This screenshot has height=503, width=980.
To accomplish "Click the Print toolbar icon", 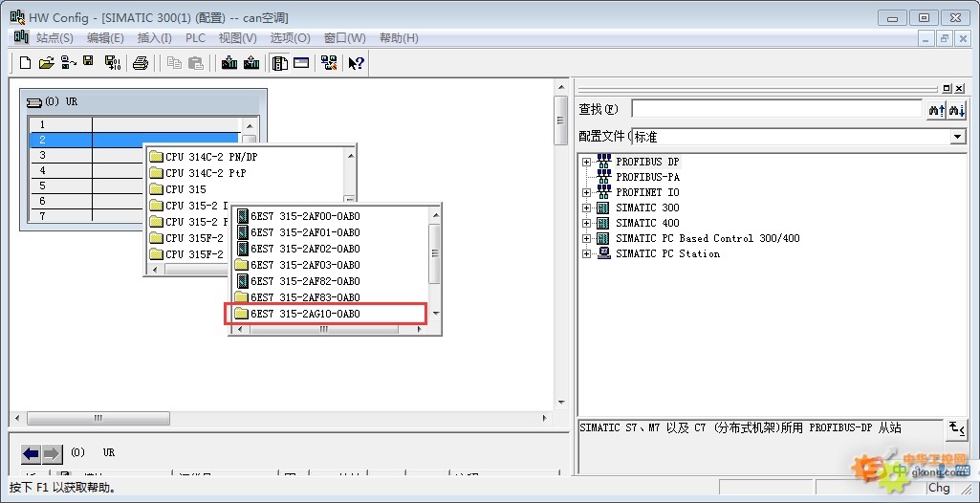I will [141, 62].
